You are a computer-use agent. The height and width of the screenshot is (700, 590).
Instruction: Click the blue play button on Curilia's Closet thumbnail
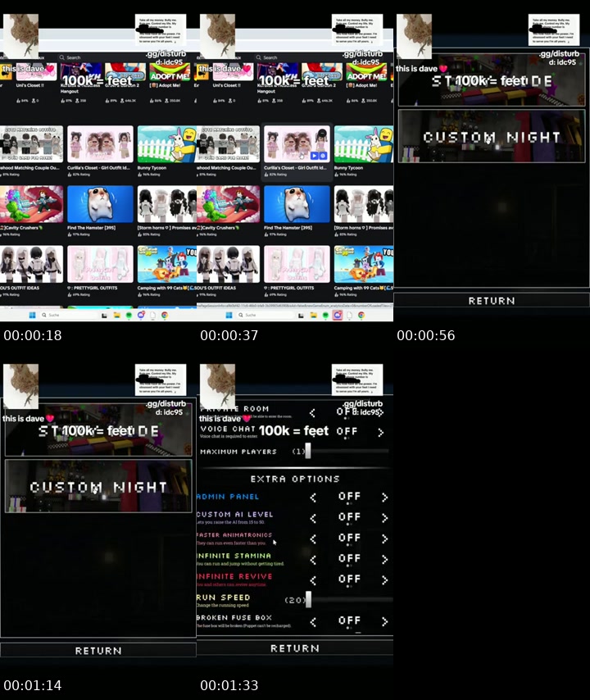tap(315, 156)
